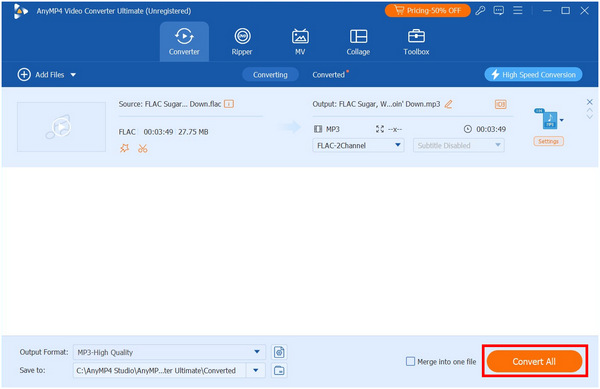Open the Output Format MP3-High Quality dropdown

[169, 352]
